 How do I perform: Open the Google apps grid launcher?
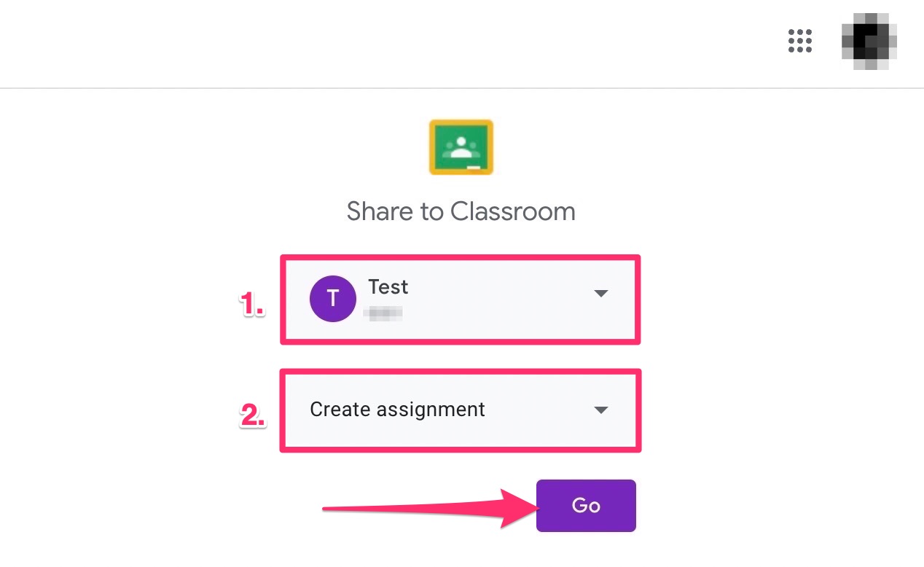tap(800, 42)
